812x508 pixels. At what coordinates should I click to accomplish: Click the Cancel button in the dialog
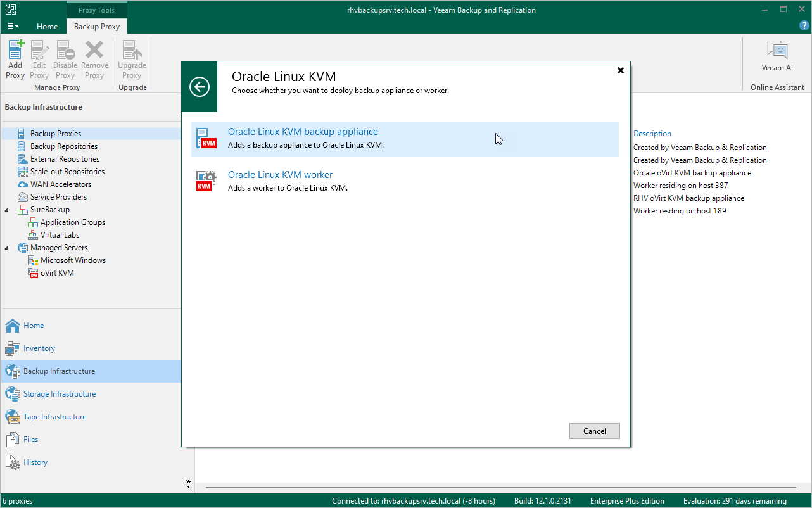(x=595, y=431)
